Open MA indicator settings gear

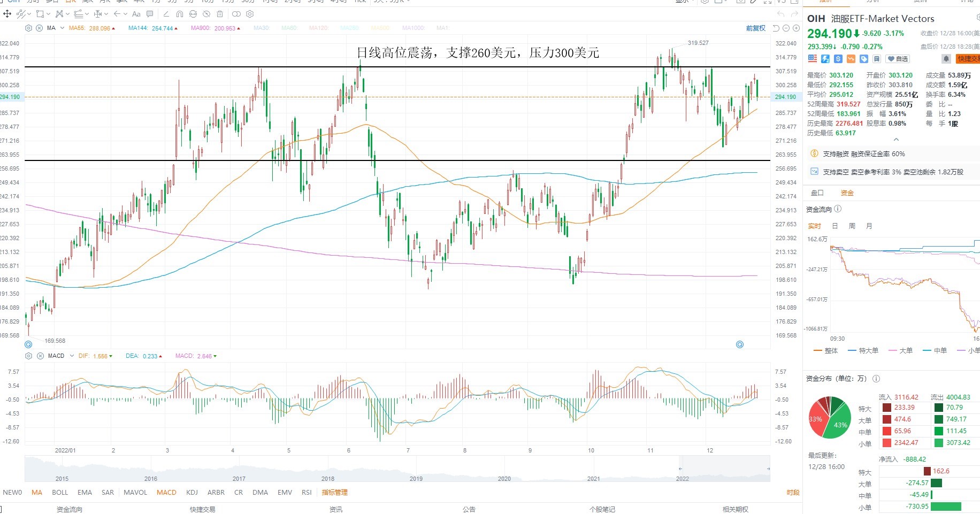29,28
